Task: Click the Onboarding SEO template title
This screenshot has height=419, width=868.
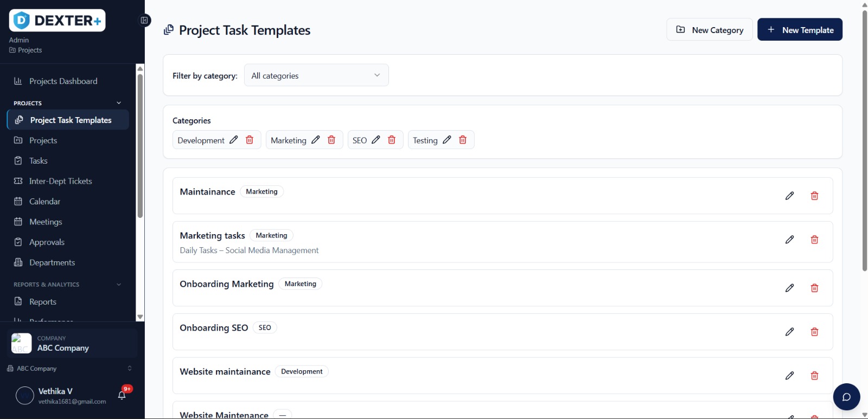Action: tap(214, 328)
